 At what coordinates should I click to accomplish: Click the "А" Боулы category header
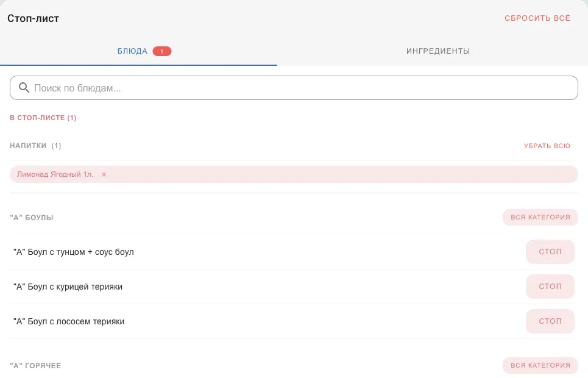click(32, 218)
